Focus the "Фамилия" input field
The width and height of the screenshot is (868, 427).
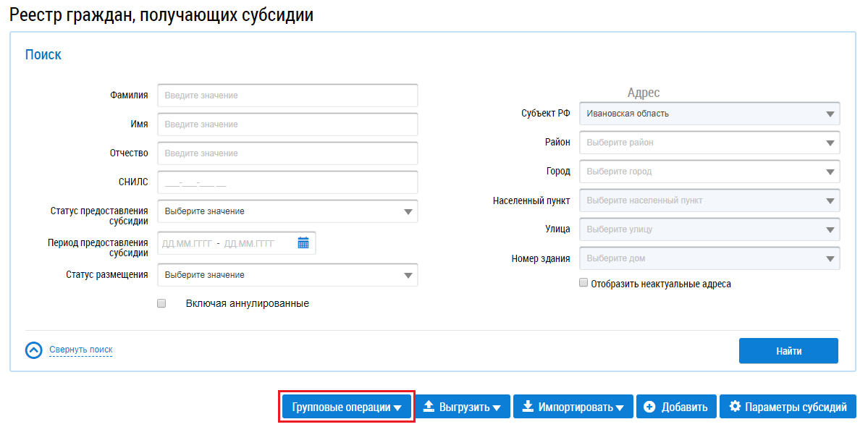click(287, 96)
